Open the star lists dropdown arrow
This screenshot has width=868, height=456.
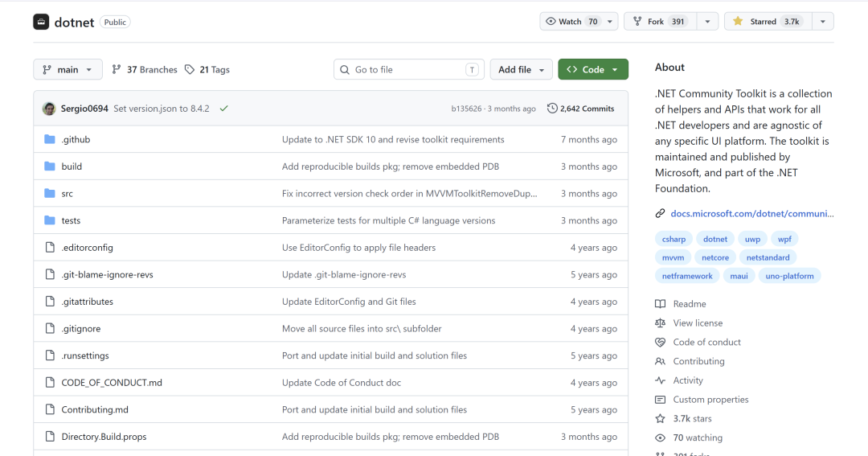tap(823, 22)
